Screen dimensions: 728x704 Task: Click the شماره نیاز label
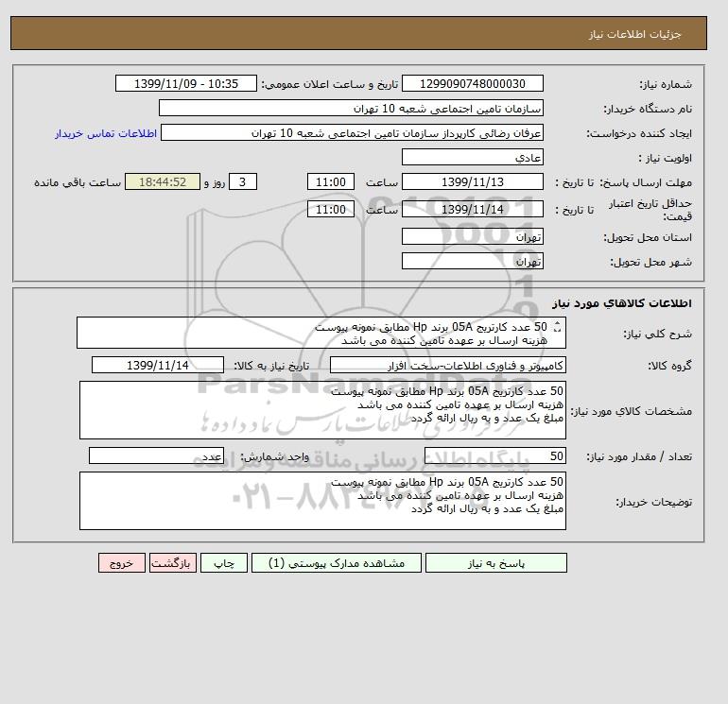pyautogui.click(x=666, y=84)
